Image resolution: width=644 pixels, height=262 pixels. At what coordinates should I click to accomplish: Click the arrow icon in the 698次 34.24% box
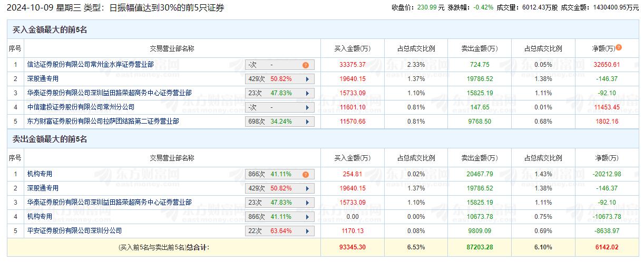pyautogui.click(x=307, y=122)
